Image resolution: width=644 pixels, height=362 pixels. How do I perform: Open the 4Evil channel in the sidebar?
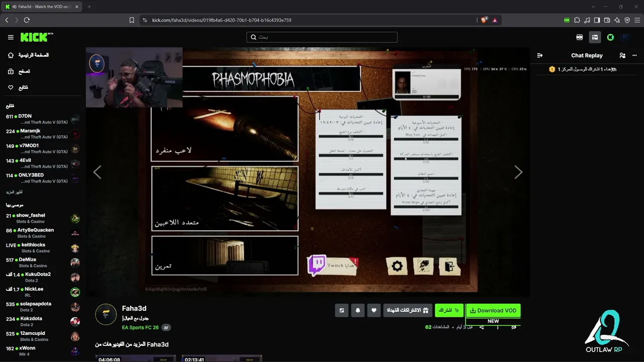[x=43, y=163]
